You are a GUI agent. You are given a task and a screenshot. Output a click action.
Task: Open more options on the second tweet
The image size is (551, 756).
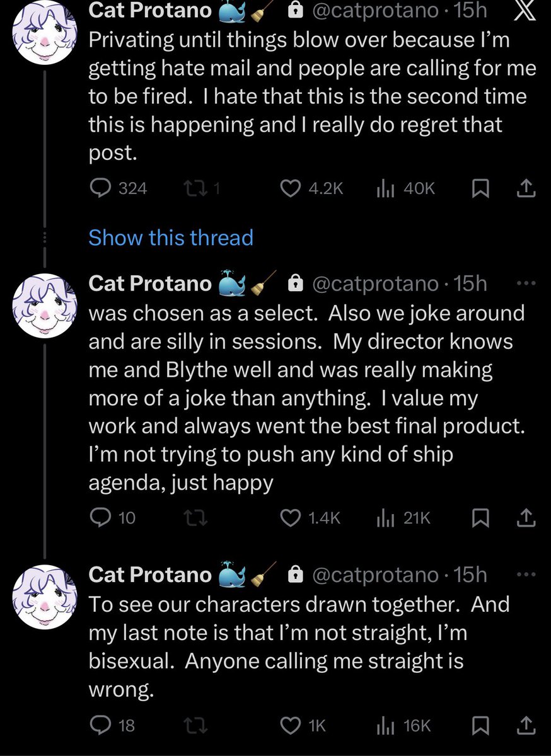pyautogui.click(x=525, y=283)
